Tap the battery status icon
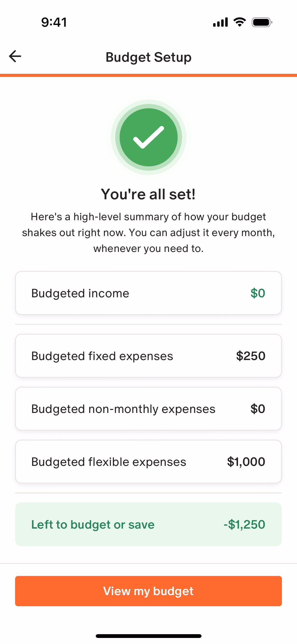Screen dimensions: 297x644 point(262,22)
